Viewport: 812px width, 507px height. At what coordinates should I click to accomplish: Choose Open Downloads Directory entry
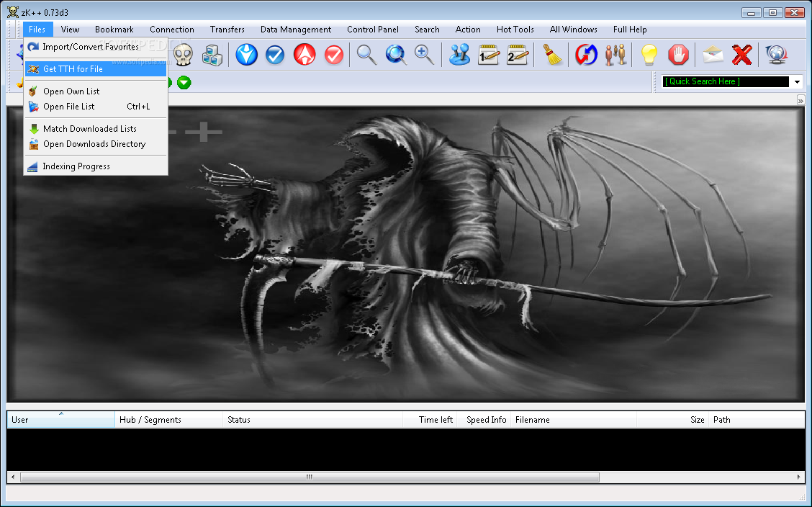pyautogui.click(x=96, y=144)
